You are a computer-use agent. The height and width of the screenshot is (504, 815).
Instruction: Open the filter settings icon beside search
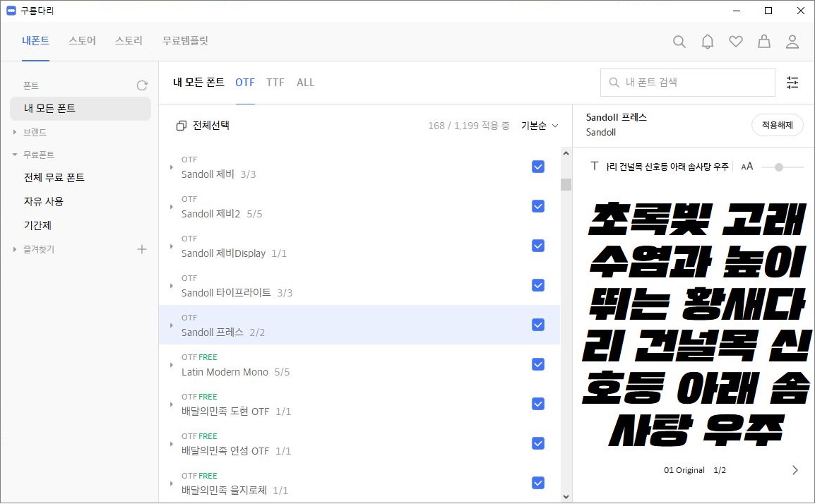pos(792,82)
